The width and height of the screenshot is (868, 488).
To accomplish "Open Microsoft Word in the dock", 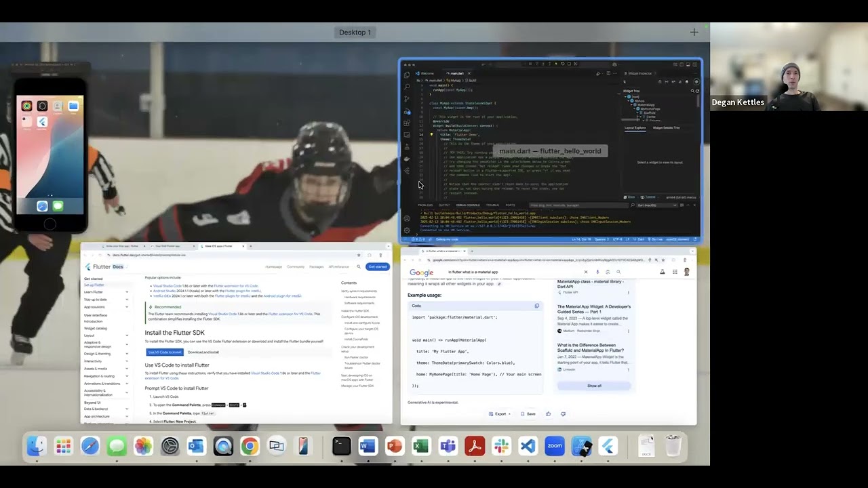I will [368, 446].
